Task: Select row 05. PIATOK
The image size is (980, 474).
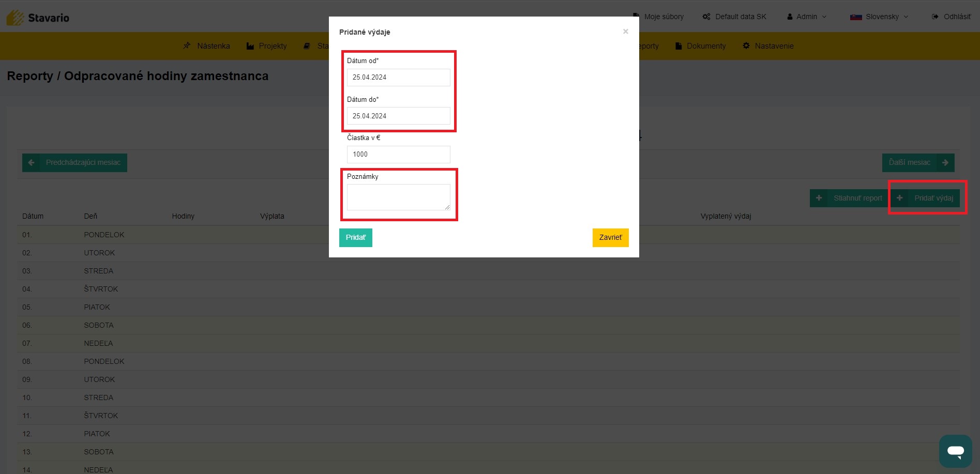Action: 488,307
